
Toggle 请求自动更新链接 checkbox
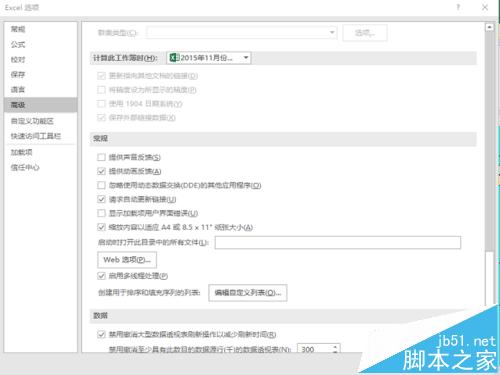click(x=101, y=199)
